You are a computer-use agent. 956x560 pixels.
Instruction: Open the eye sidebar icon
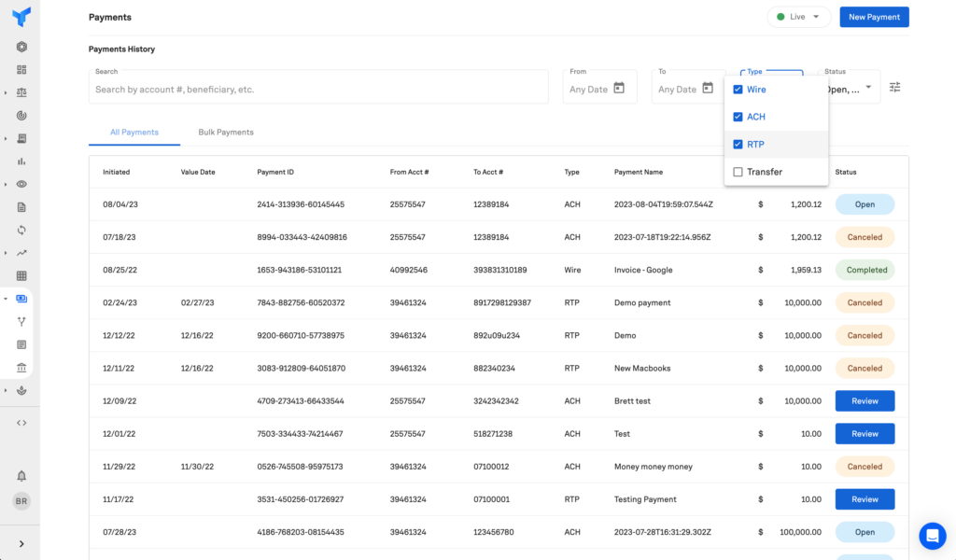[21, 184]
